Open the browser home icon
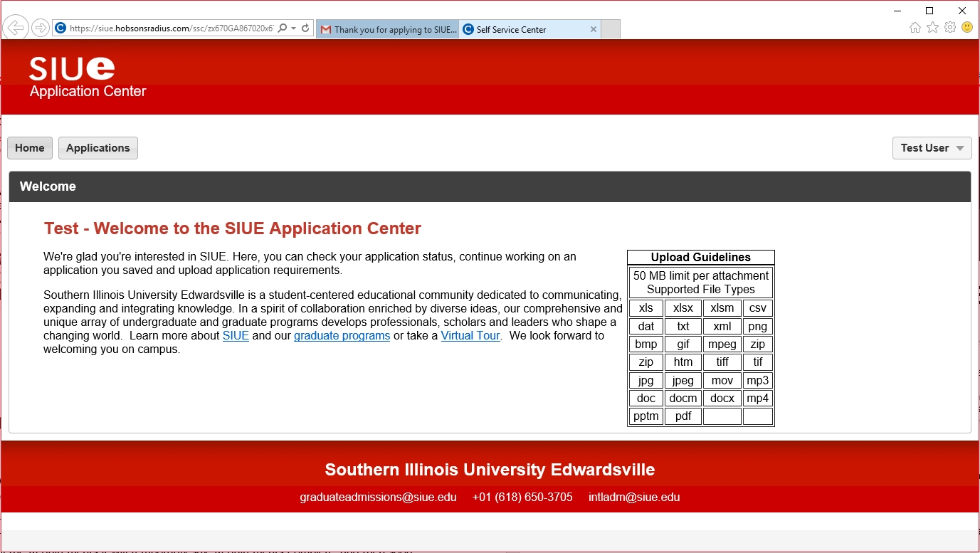 pos(915,28)
